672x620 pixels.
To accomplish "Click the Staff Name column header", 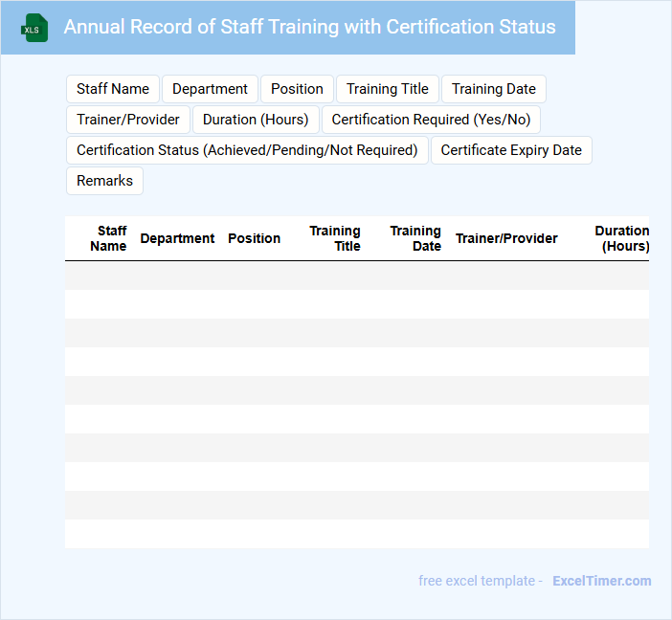I will tap(109, 238).
